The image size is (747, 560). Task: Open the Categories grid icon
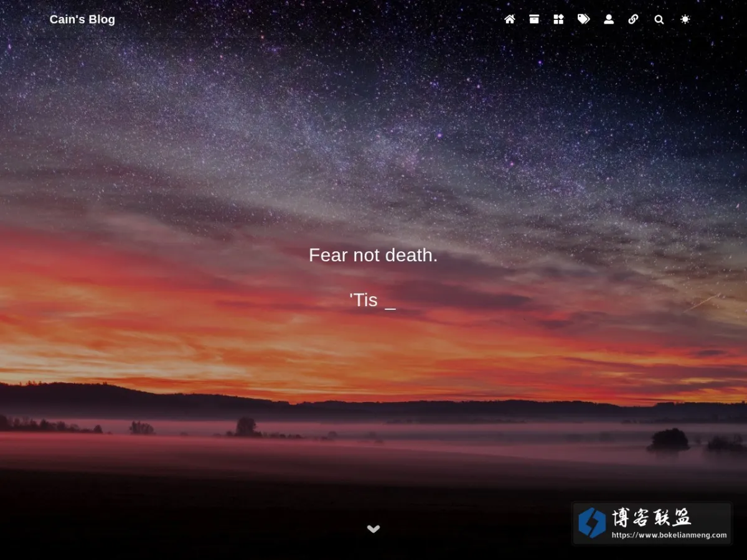[x=558, y=19]
